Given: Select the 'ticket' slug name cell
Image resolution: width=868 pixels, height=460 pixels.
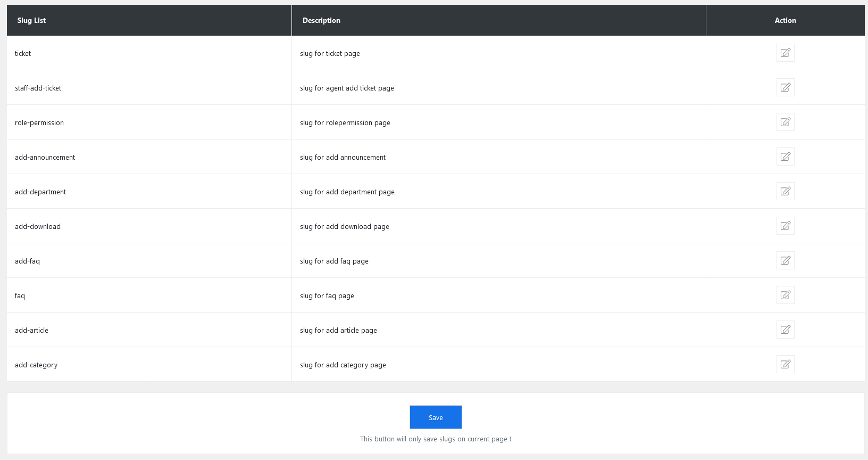Looking at the screenshot, I should point(23,53).
